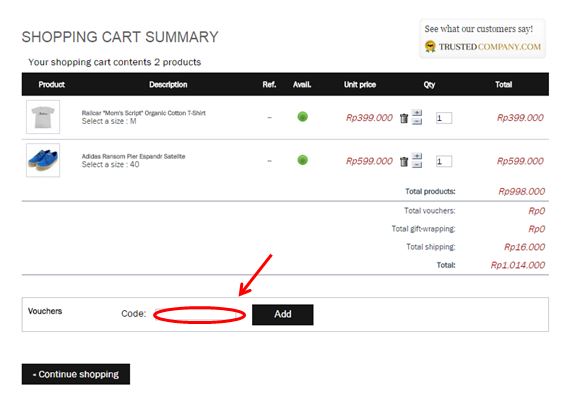The height and width of the screenshot is (414, 567).
Task: Click the TrustedCompany.com reviews badge
Action: pyautogui.click(x=482, y=38)
